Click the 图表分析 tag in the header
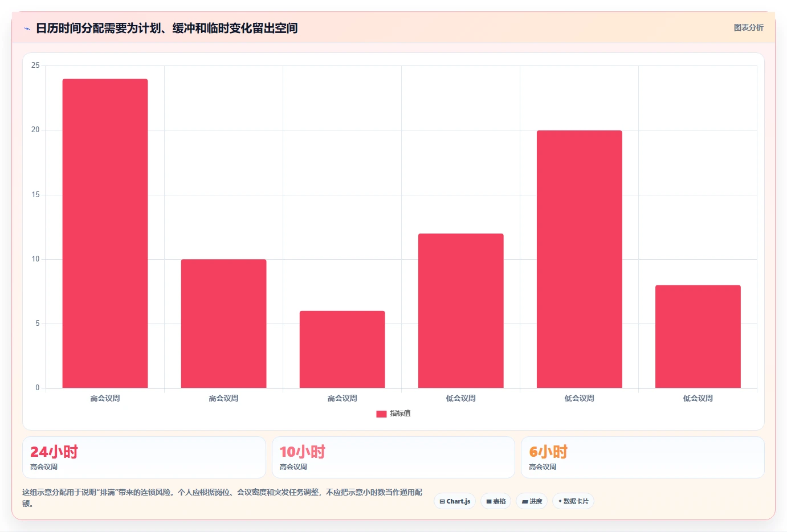The image size is (787, 532). point(748,27)
